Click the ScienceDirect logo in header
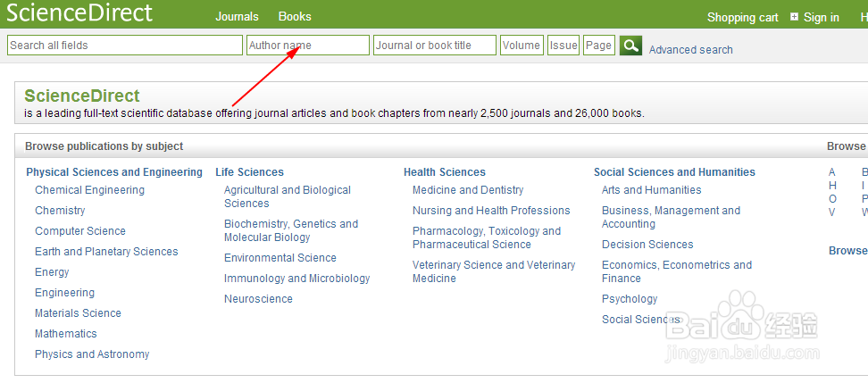Viewport: 868px width, 383px height. pyautogui.click(x=79, y=13)
